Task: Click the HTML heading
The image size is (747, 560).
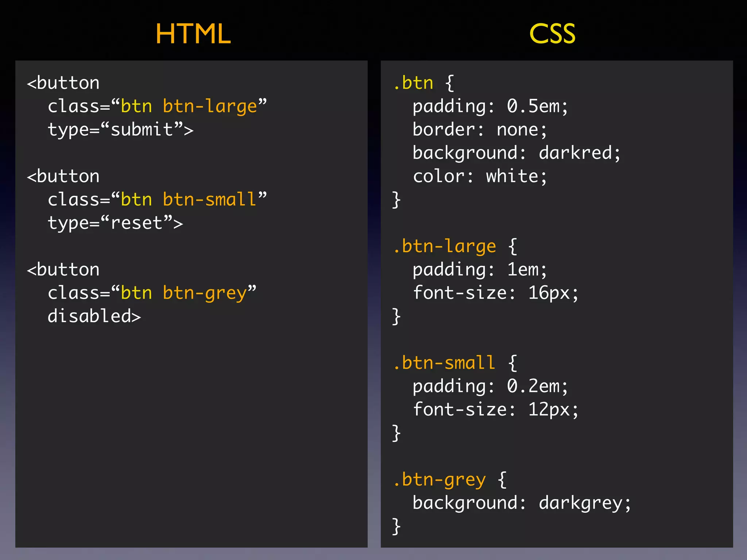Action: pyautogui.click(x=193, y=34)
